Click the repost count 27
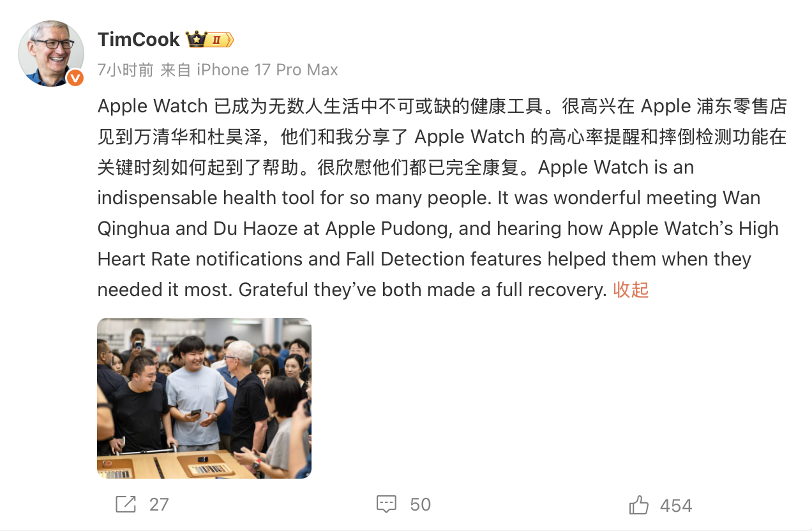The width and height of the screenshot is (812, 531). tap(159, 504)
